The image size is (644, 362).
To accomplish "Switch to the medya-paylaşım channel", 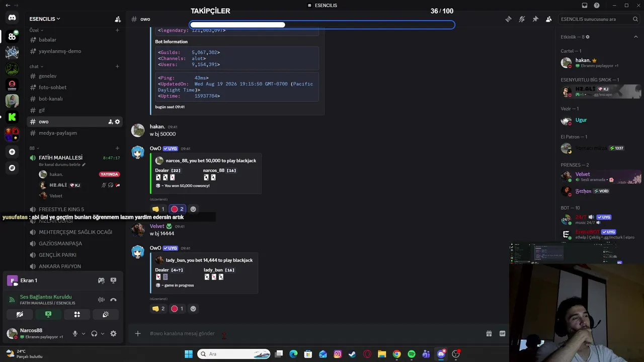I will point(74,133).
